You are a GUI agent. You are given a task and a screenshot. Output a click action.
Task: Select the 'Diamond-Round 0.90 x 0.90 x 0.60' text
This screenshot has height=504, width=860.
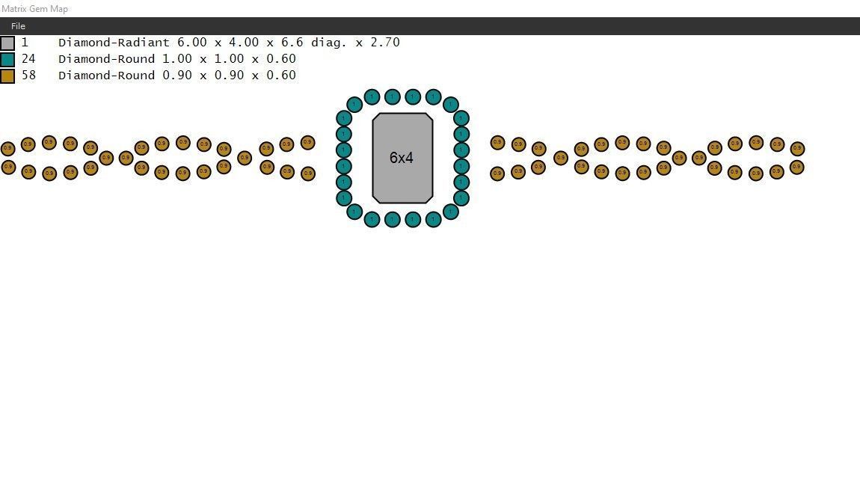pos(177,75)
